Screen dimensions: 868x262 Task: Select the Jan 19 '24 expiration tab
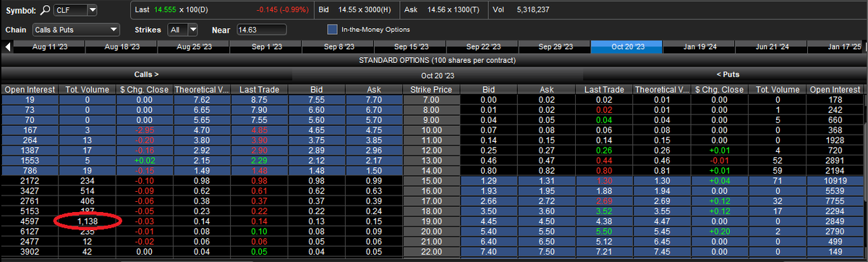click(699, 46)
